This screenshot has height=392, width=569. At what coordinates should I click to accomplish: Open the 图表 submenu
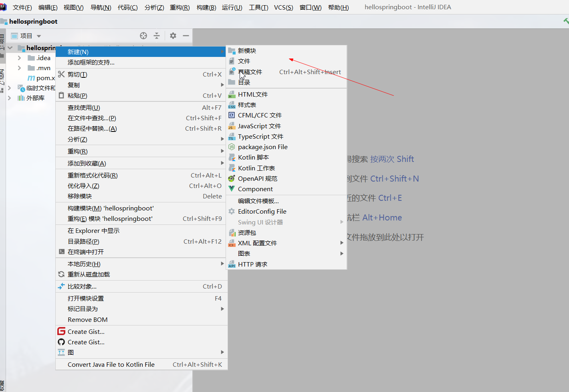287,253
